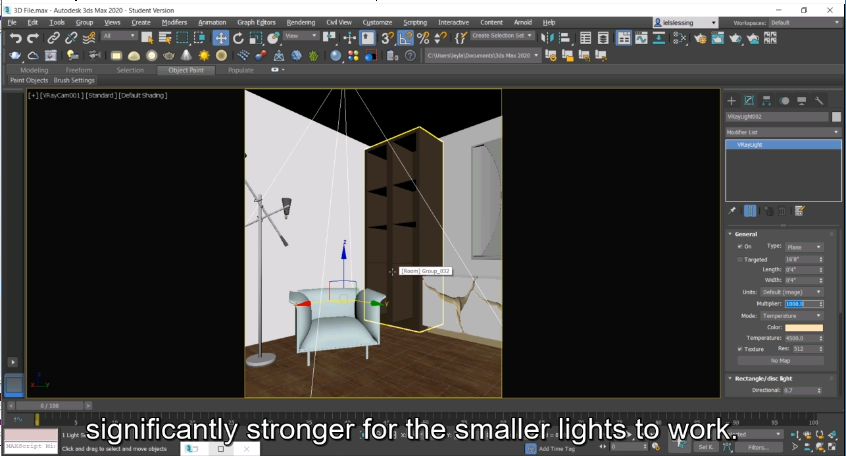Switch to the Populate ribbon tab
The height and width of the screenshot is (456, 846).
tap(241, 70)
